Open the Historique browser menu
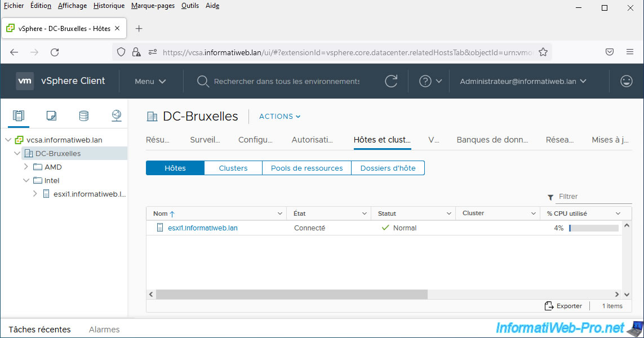Image resolution: width=644 pixels, height=338 pixels. (109, 6)
